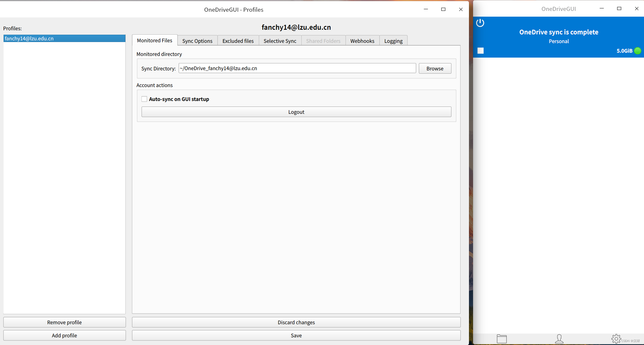644x345 pixels.
Task: Open the Excluded files tab
Action: point(238,41)
